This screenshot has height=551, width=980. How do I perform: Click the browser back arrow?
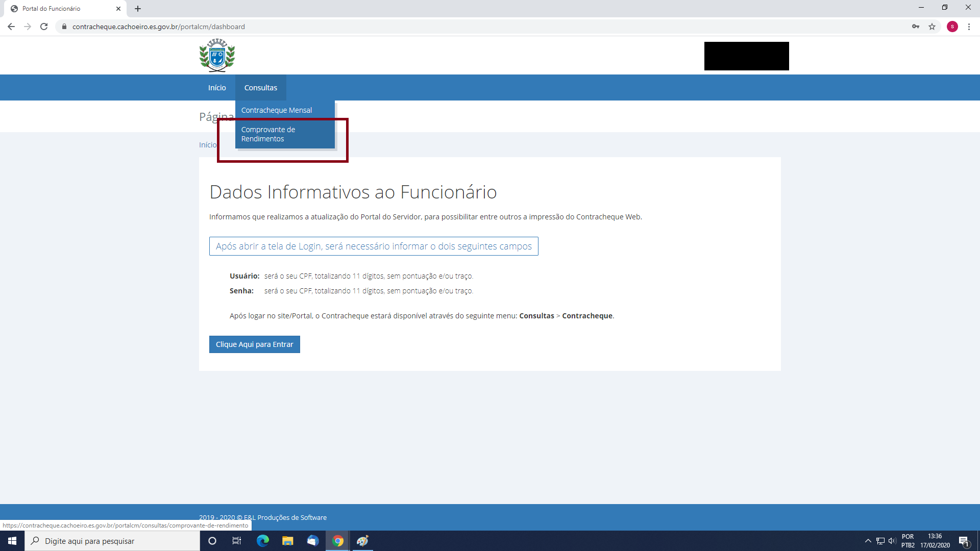tap(11, 27)
